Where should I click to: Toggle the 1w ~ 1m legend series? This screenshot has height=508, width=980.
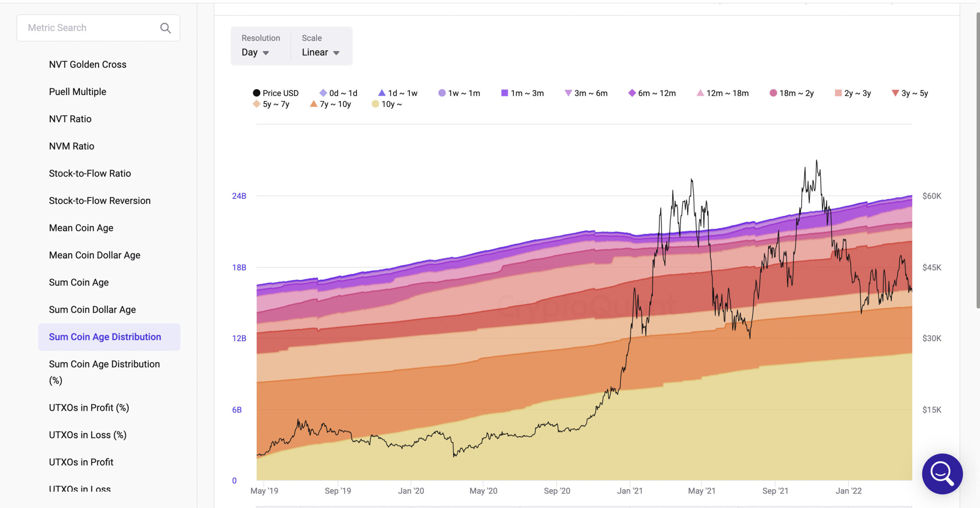(x=459, y=93)
